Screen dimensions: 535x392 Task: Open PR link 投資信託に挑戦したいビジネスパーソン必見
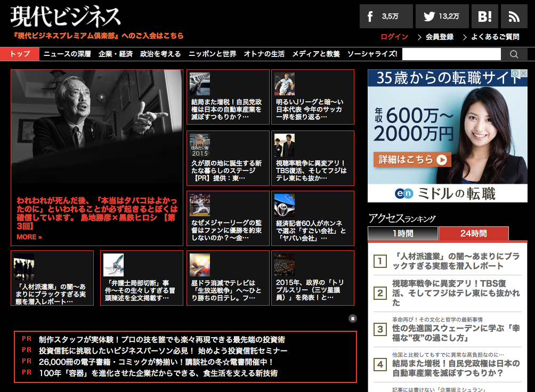163,350
